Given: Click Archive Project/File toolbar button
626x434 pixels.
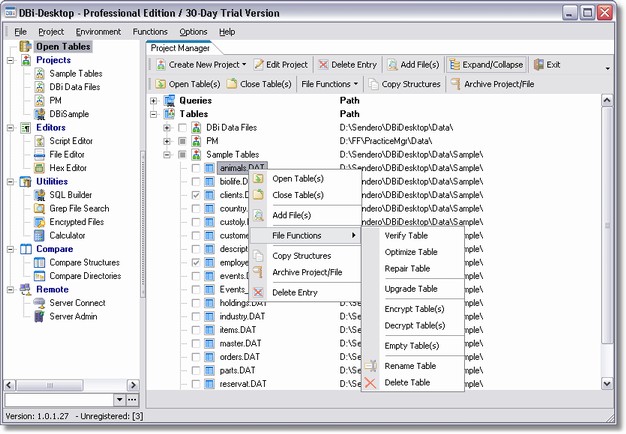Looking at the screenshot, I should point(493,84).
